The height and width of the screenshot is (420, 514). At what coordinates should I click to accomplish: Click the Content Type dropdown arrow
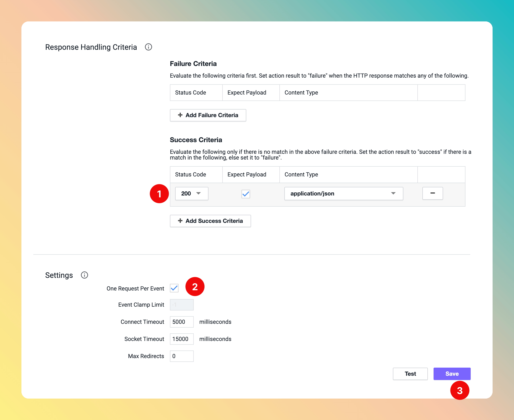(393, 194)
